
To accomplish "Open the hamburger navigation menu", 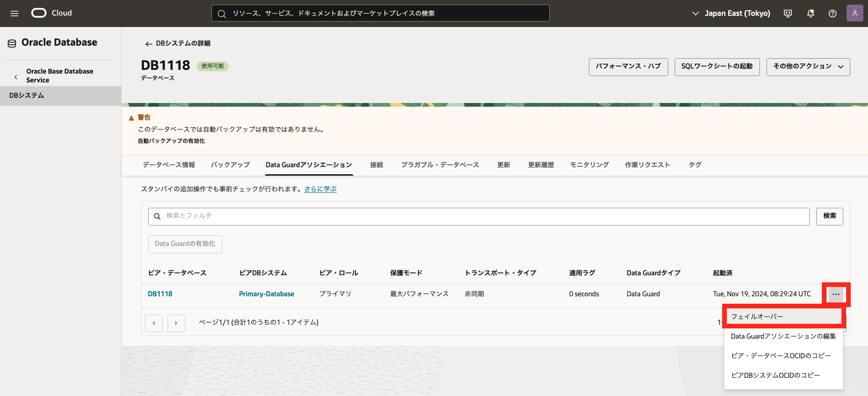I will pyautogui.click(x=14, y=14).
